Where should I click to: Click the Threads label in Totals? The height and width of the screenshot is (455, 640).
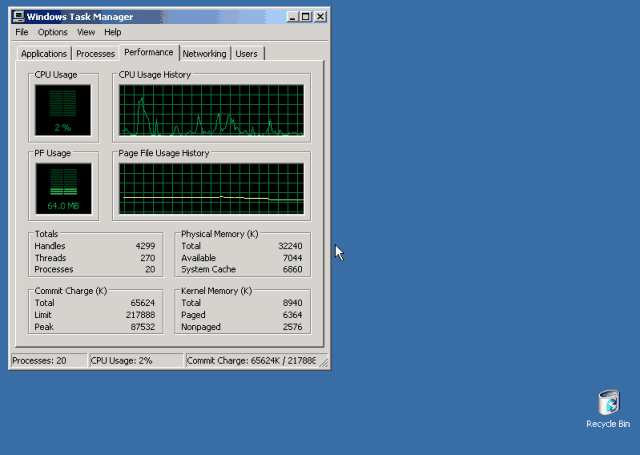click(x=50, y=258)
